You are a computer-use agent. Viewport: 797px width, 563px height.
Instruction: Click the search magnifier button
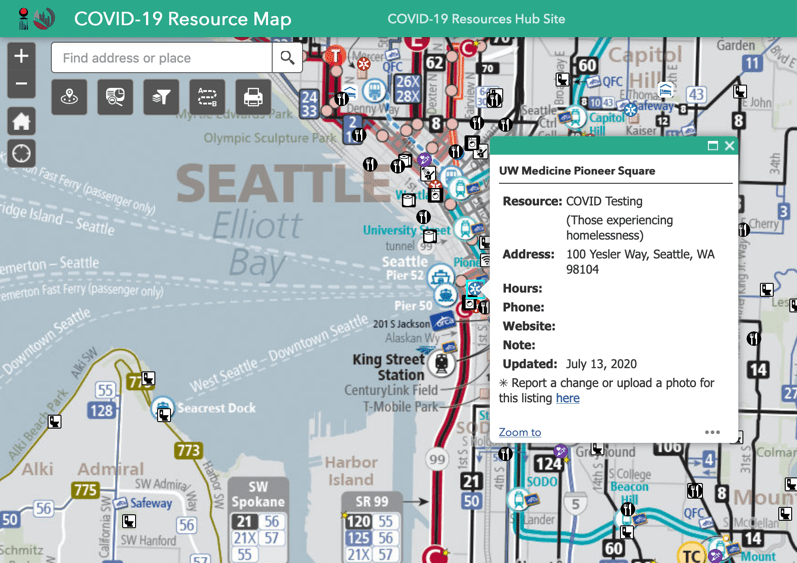click(287, 58)
